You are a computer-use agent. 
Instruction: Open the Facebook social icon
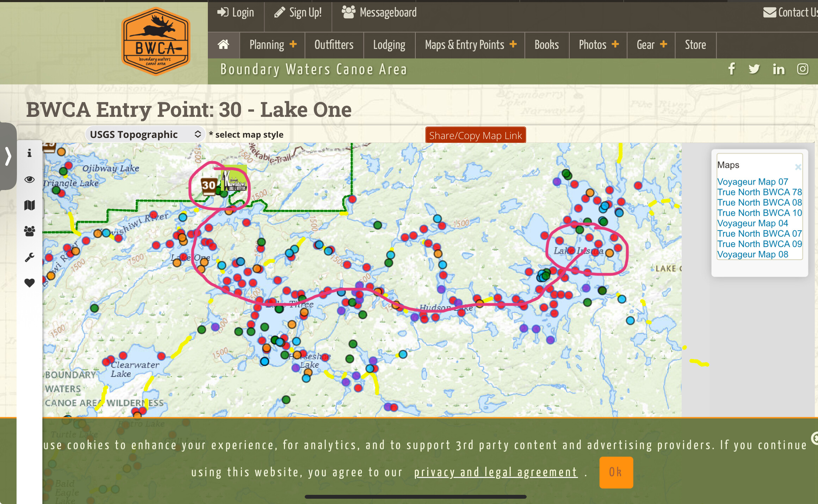pyautogui.click(x=732, y=69)
